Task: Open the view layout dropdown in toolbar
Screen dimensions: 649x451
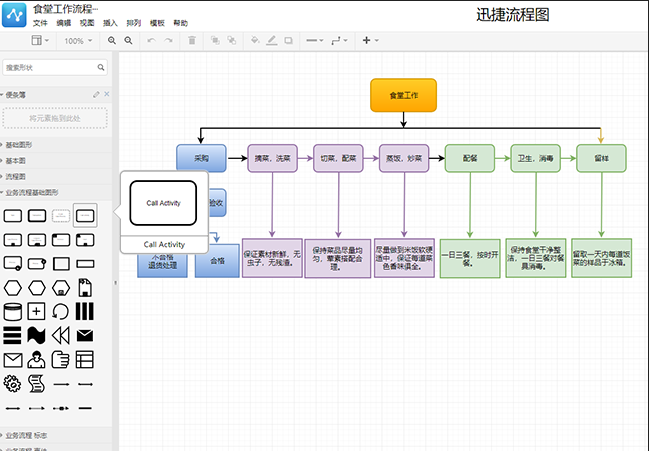Action: point(40,41)
